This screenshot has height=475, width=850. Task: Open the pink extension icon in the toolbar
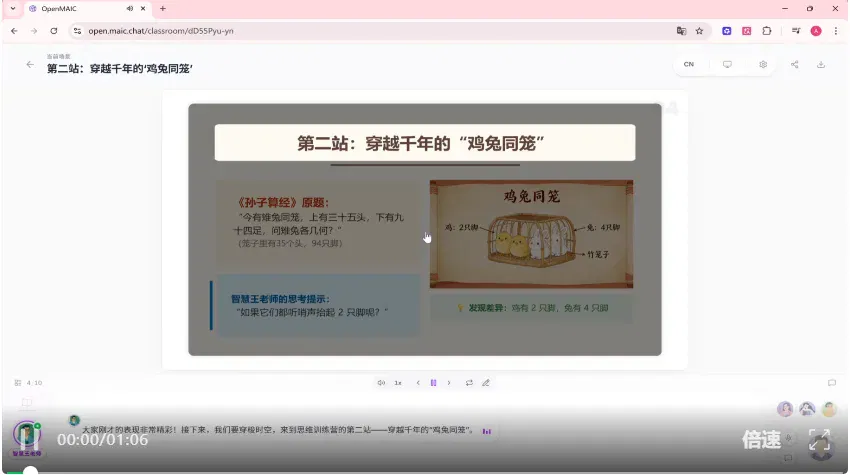coord(746,31)
